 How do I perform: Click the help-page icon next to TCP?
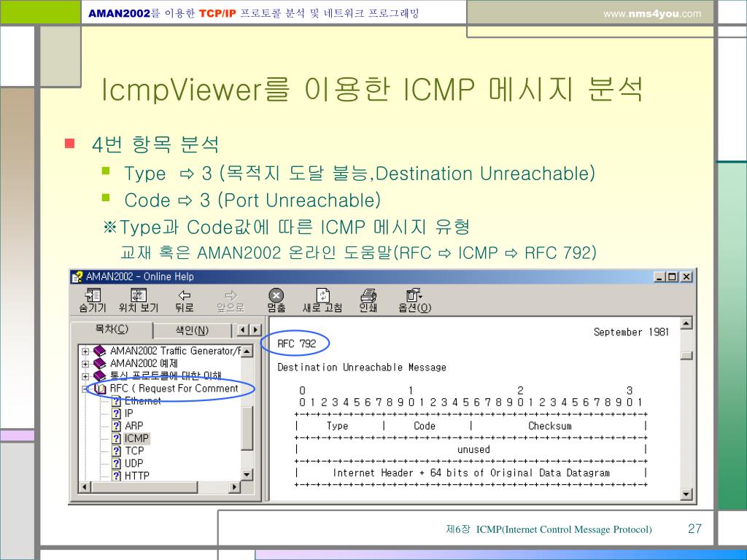(x=117, y=451)
